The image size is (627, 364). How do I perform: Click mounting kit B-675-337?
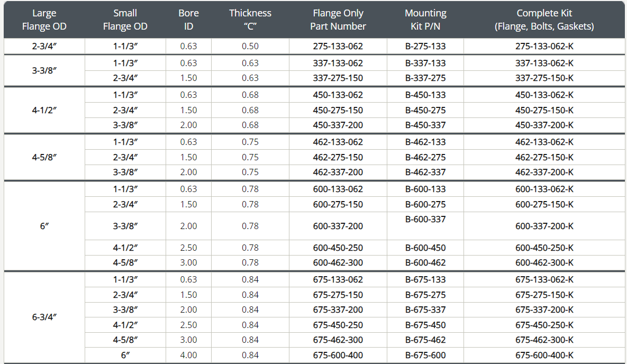tap(425, 310)
